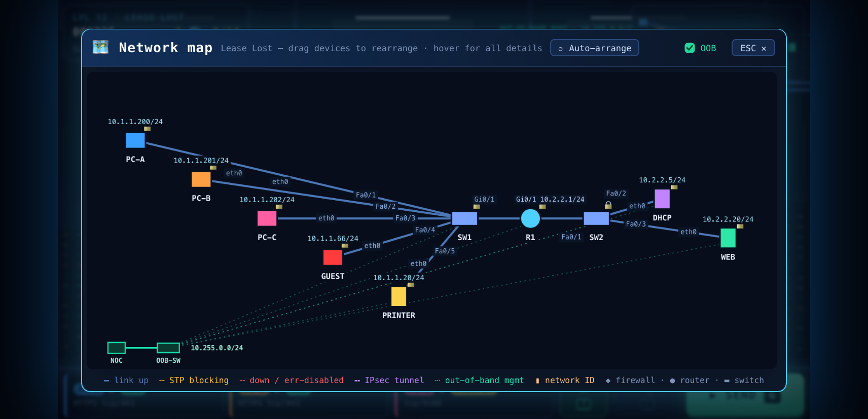Select the NOC management node

[x=117, y=348]
